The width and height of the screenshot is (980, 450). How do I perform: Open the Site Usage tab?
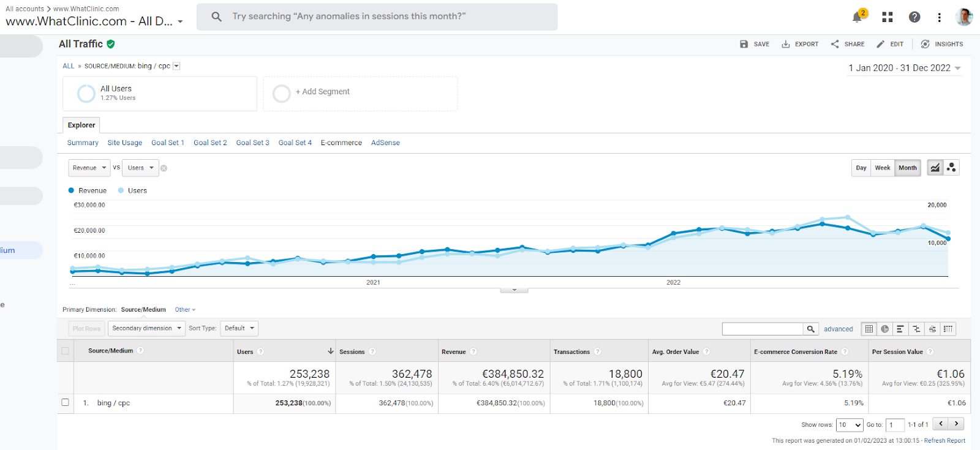point(125,143)
